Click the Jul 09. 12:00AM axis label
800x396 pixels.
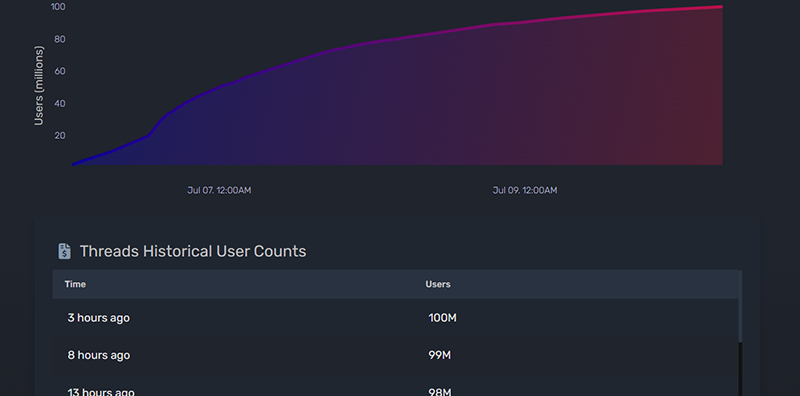pyautogui.click(x=524, y=190)
